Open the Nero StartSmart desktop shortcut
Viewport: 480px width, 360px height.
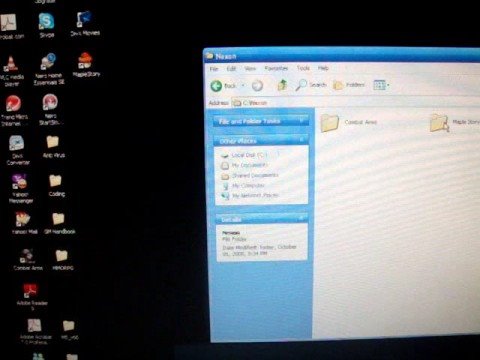(50, 110)
